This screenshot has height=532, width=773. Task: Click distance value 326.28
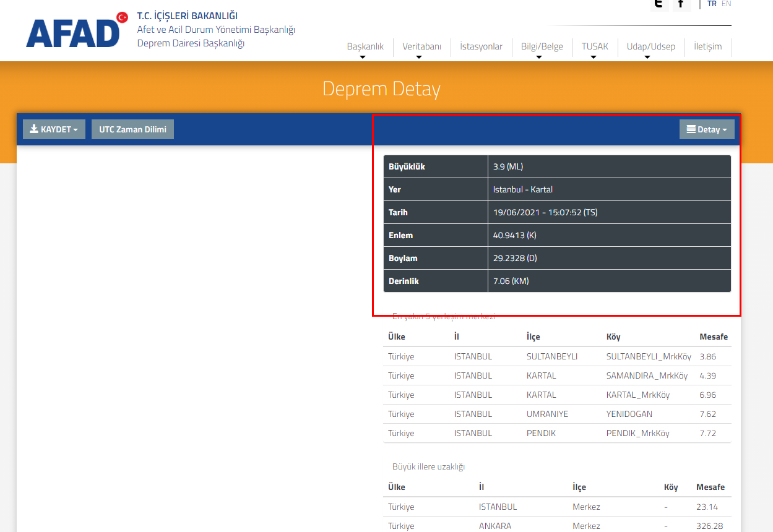pos(709,526)
